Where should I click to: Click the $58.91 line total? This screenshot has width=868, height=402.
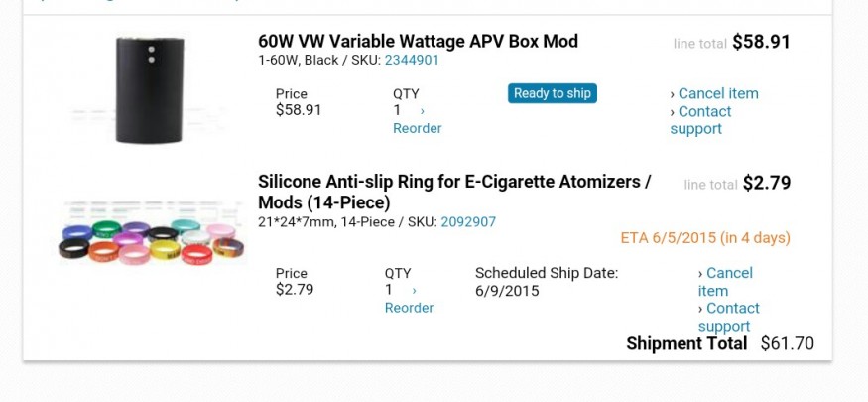coord(761,42)
